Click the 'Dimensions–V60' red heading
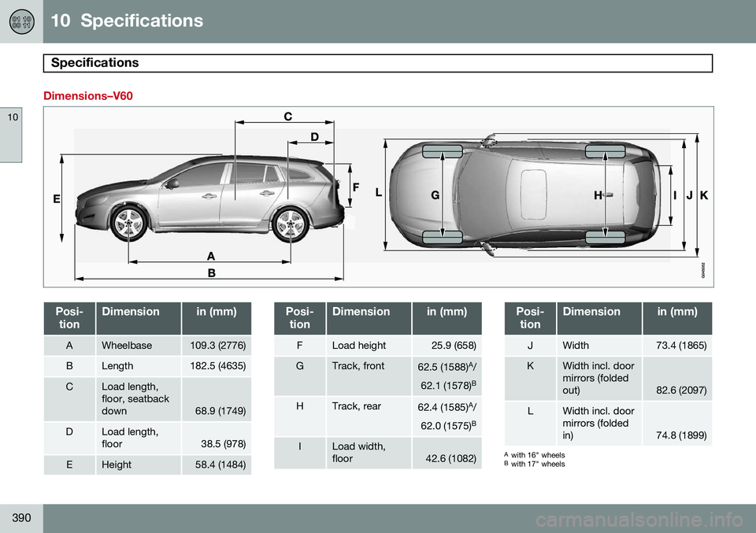 pyautogui.click(x=88, y=96)
